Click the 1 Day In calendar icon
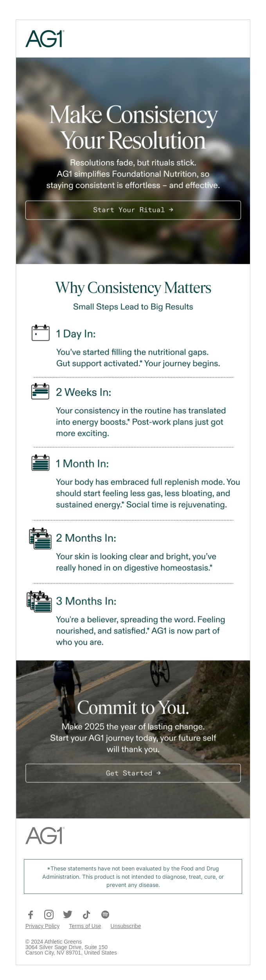Screen dimensions: 266x980 pyautogui.click(x=40, y=333)
